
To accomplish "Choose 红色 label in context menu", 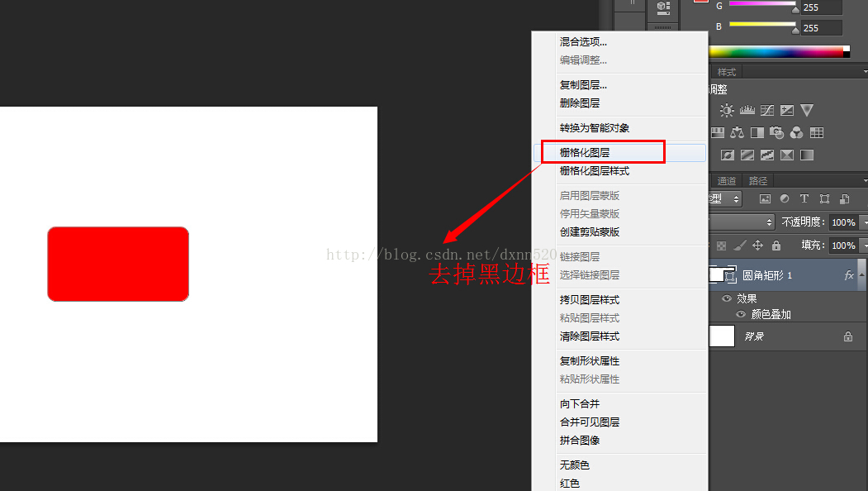I will click(570, 484).
